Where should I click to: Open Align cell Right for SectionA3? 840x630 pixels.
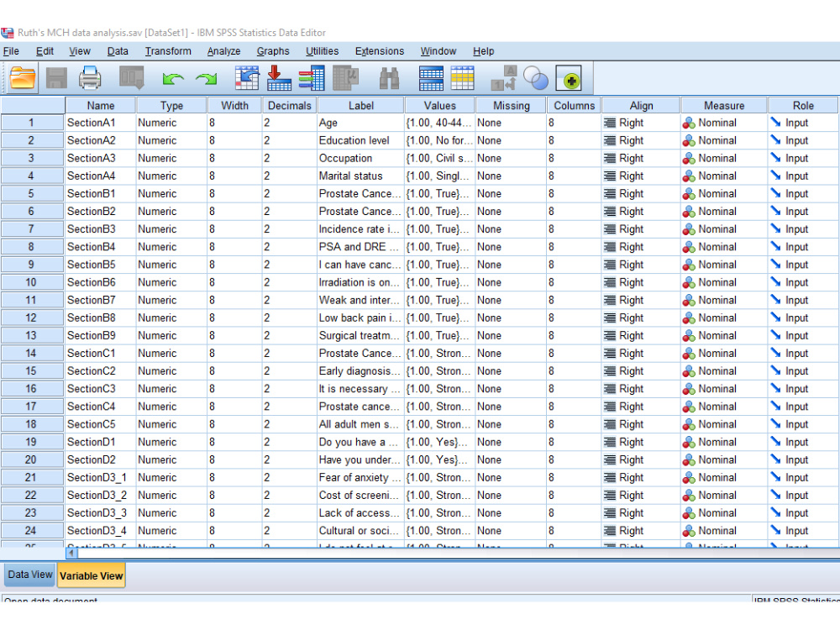tap(641, 158)
